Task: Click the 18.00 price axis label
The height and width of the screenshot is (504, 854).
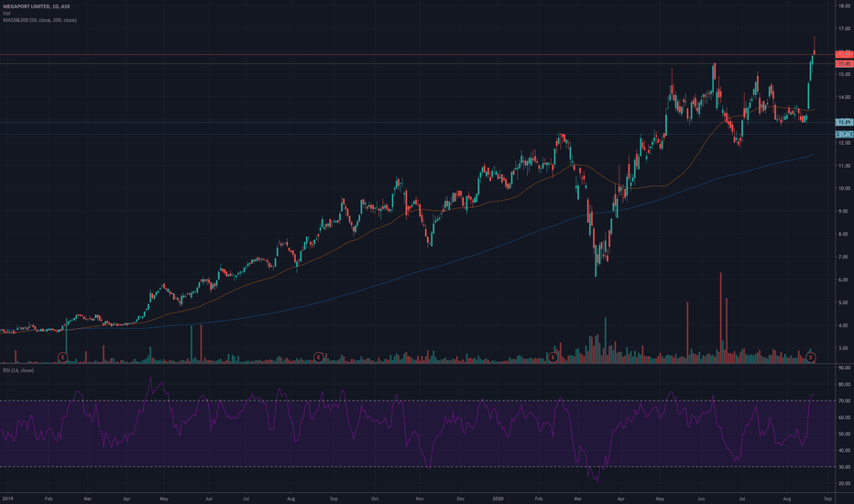Action: tap(845, 5)
